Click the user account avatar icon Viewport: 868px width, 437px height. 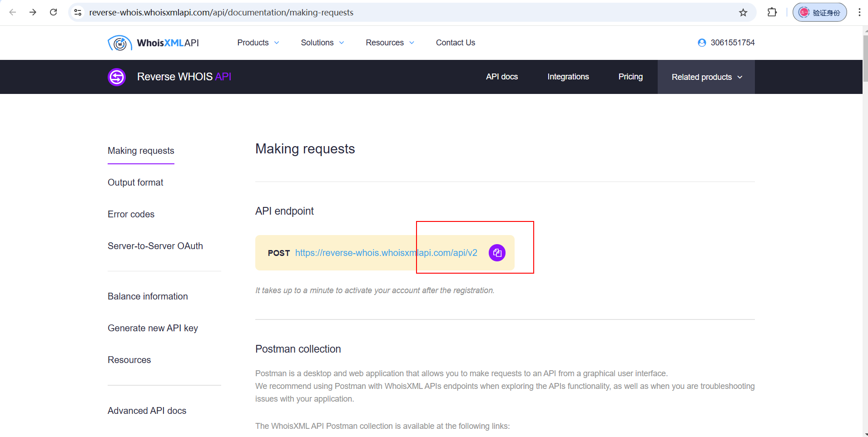tap(702, 43)
